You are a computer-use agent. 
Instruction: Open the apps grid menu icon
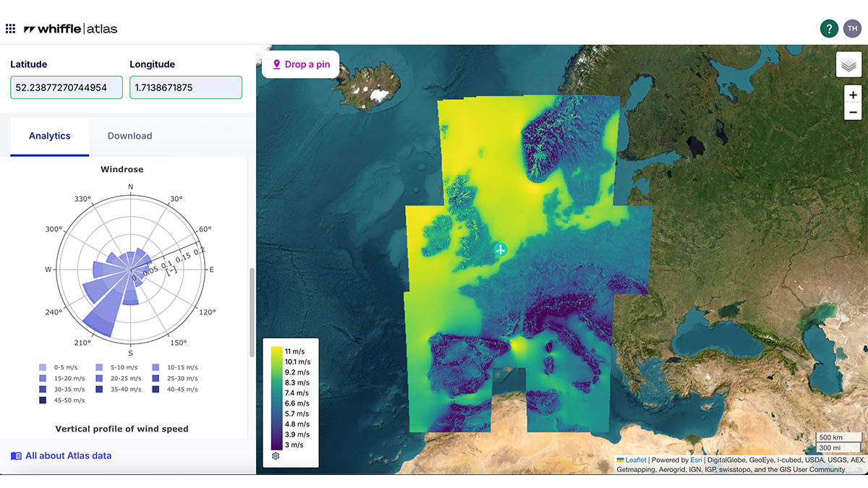point(10,29)
